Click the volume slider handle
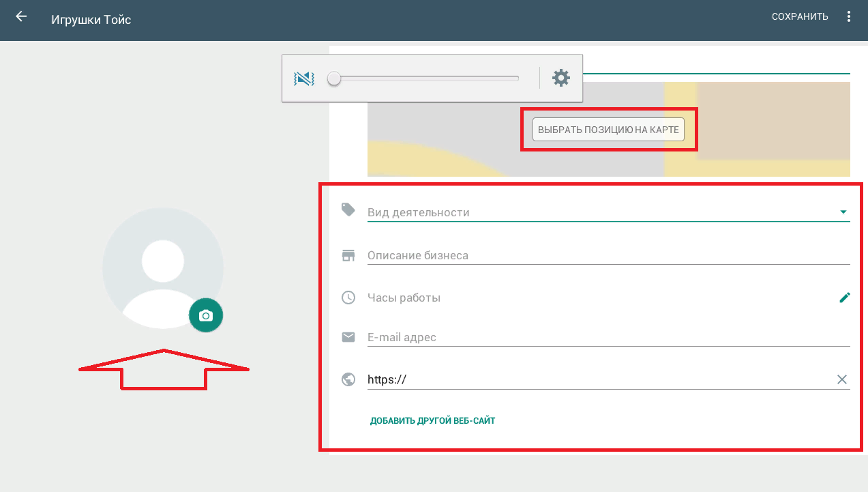868x492 pixels. 334,78
